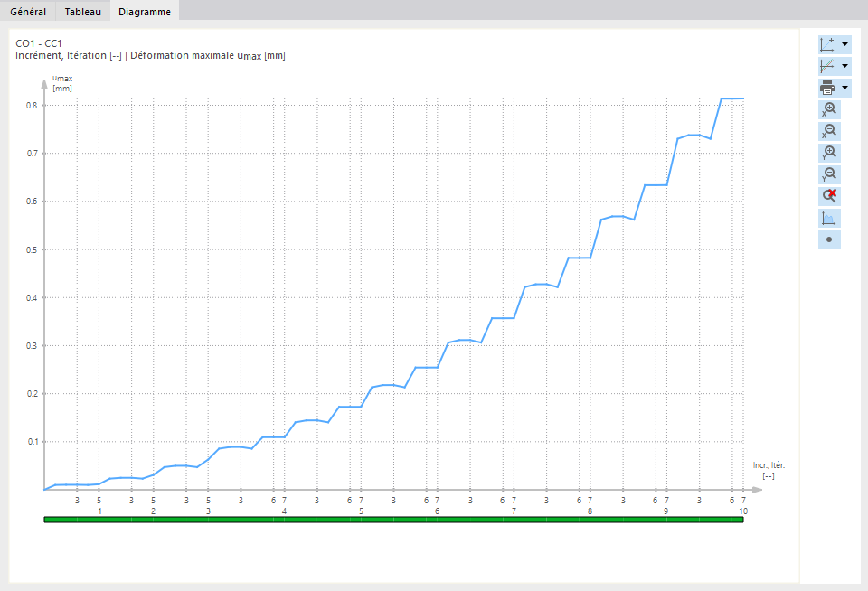Click the 0.1 value on Y axis
The height and width of the screenshot is (591, 868).
(33, 442)
